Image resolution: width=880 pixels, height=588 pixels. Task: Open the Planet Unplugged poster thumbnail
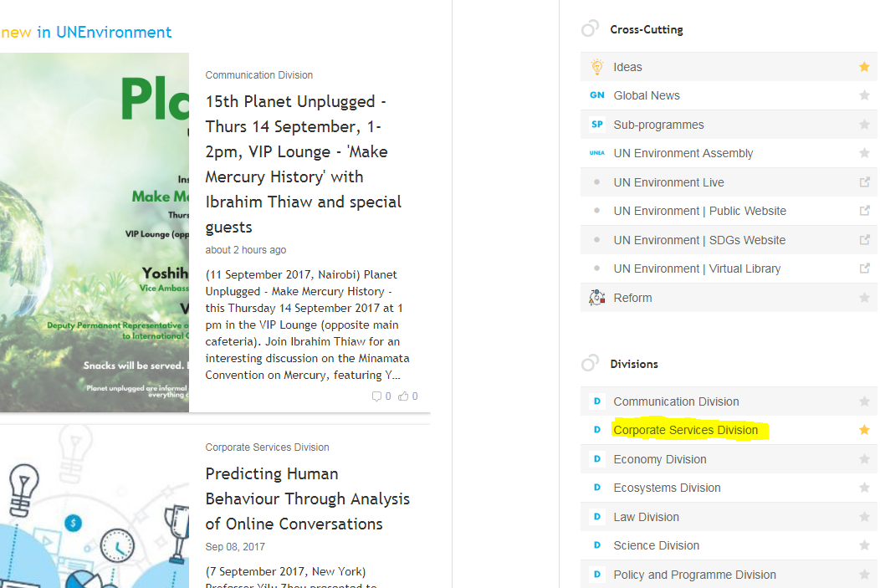(x=95, y=233)
